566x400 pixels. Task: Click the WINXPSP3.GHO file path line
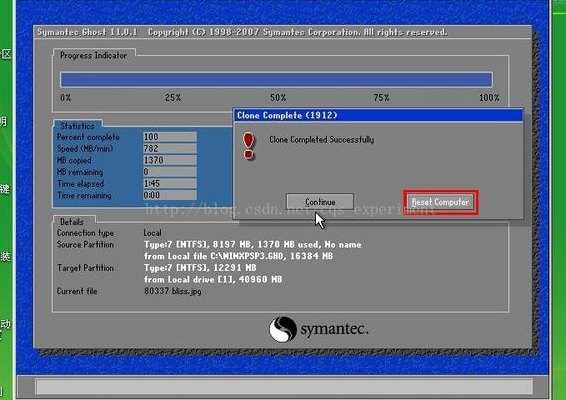tap(238, 256)
